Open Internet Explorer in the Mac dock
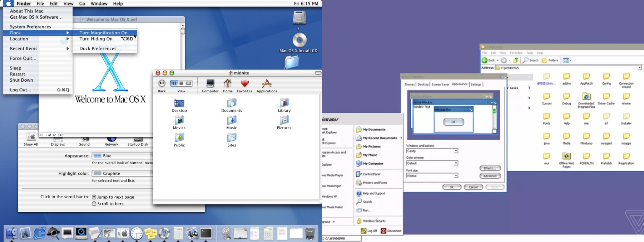Viewport: 644px width, 242px height. point(39,233)
